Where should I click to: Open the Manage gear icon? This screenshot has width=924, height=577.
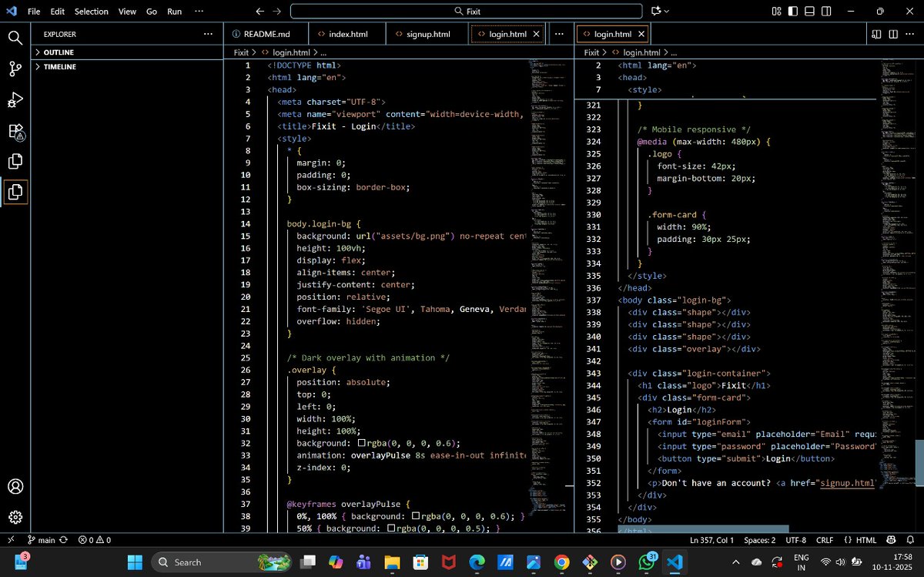pos(15,518)
